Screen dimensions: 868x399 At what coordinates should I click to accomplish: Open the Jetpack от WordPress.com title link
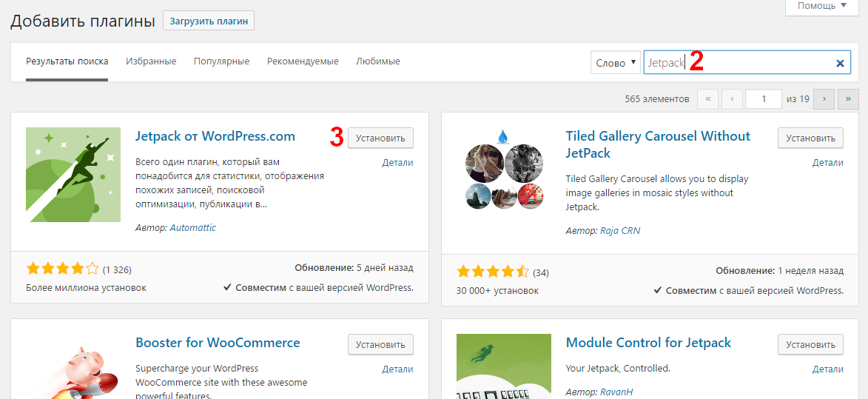(215, 136)
